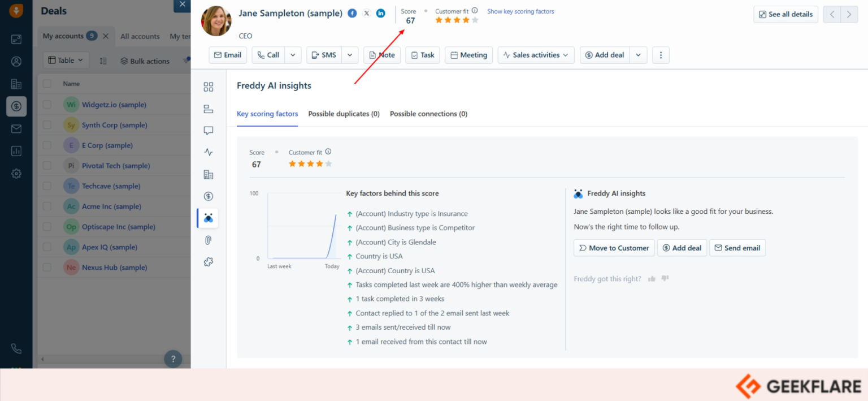Click Show key scoring factors link
The width and height of the screenshot is (868, 401).
(520, 11)
